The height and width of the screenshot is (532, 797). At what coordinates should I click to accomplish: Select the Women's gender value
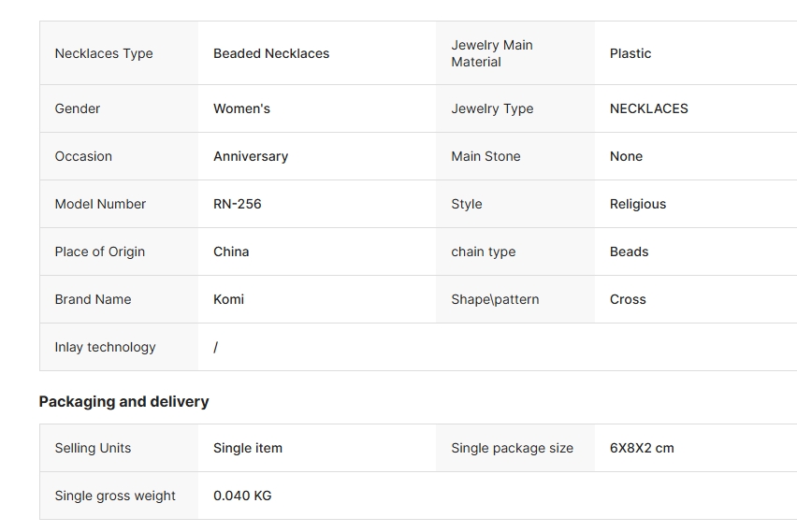(x=241, y=108)
